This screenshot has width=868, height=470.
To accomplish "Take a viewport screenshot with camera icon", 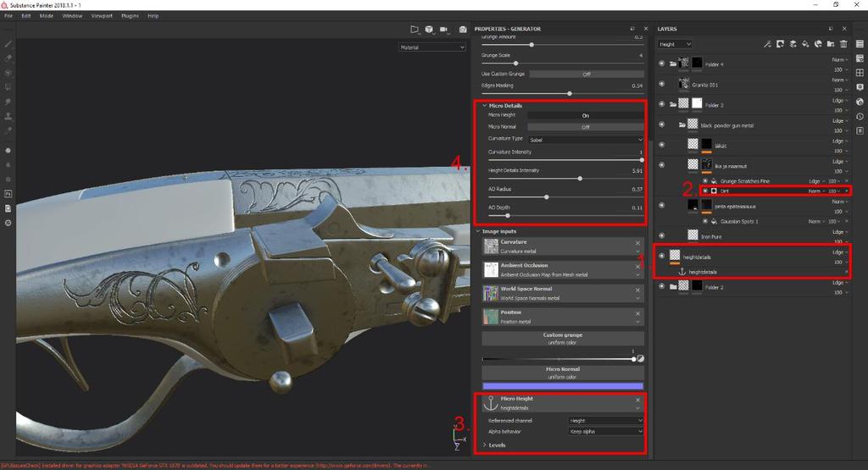I will pyautogui.click(x=463, y=29).
